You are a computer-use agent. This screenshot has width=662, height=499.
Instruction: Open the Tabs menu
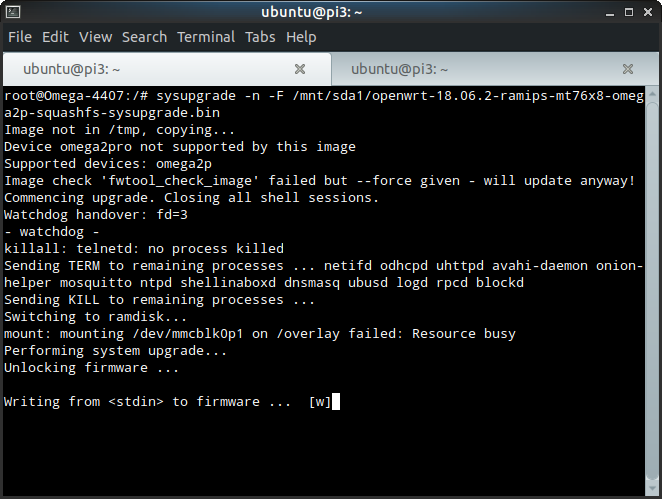click(260, 37)
